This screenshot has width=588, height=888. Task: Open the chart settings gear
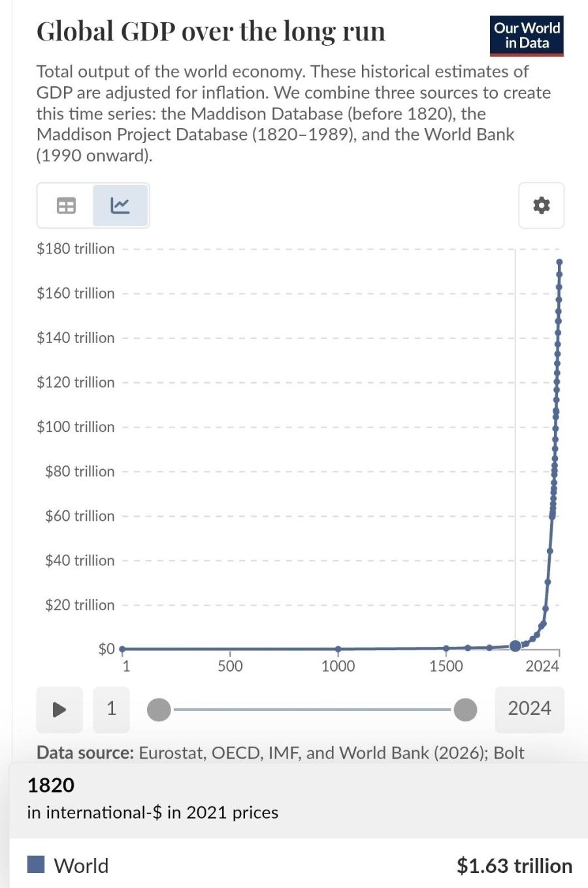[541, 205]
